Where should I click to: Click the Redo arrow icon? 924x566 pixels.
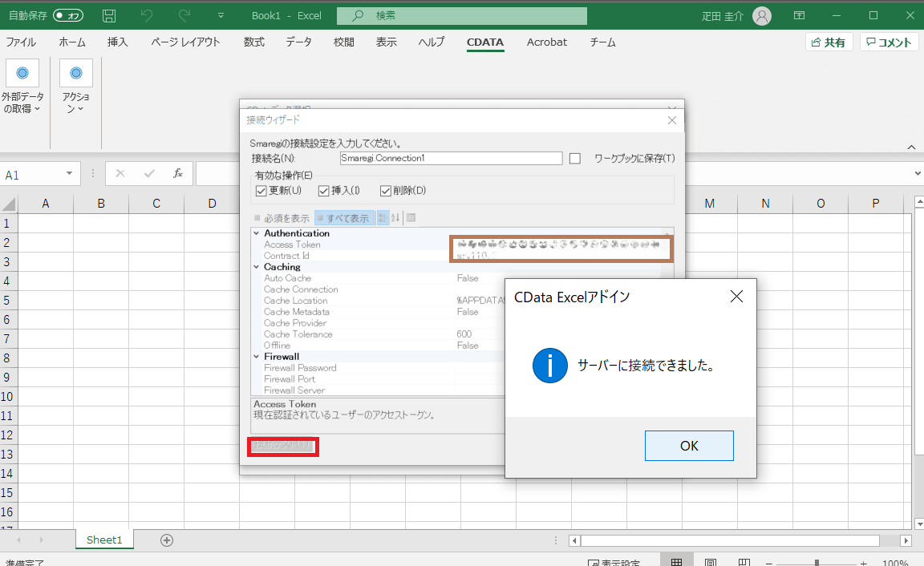(184, 16)
